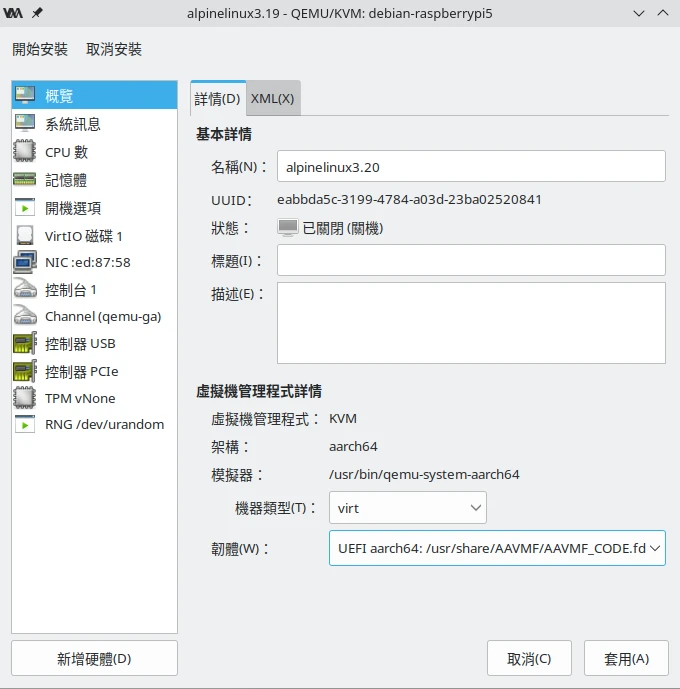Click the title bar down chevron button
The image size is (680, 689).
pyautogui.click(x=639, y=13)
